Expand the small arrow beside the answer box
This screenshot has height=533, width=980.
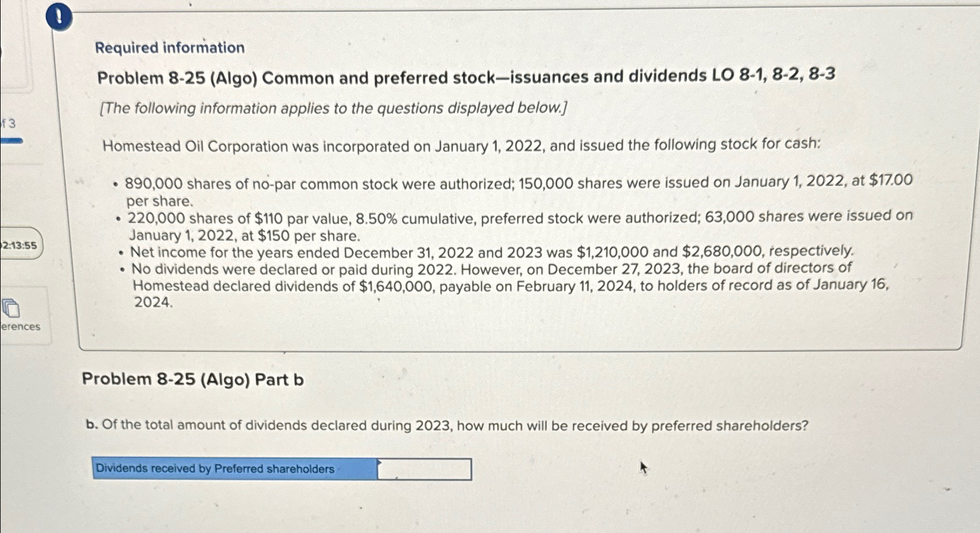point(380,463)
